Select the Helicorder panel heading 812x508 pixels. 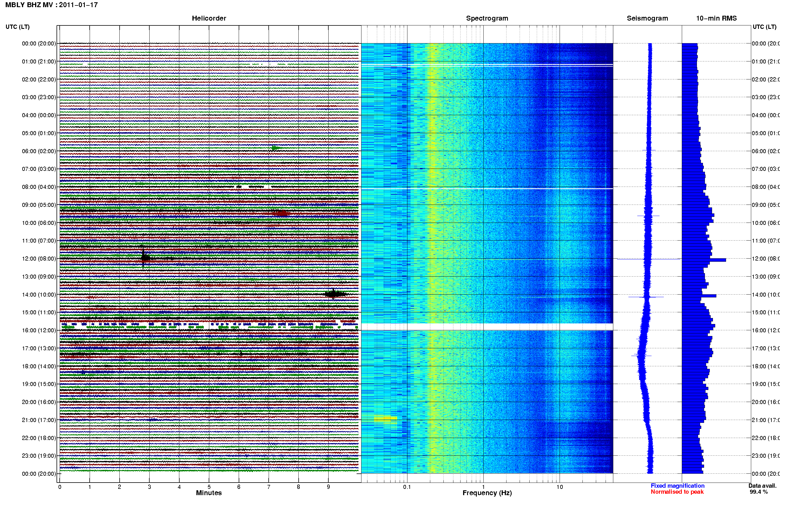tap(209, 18)
